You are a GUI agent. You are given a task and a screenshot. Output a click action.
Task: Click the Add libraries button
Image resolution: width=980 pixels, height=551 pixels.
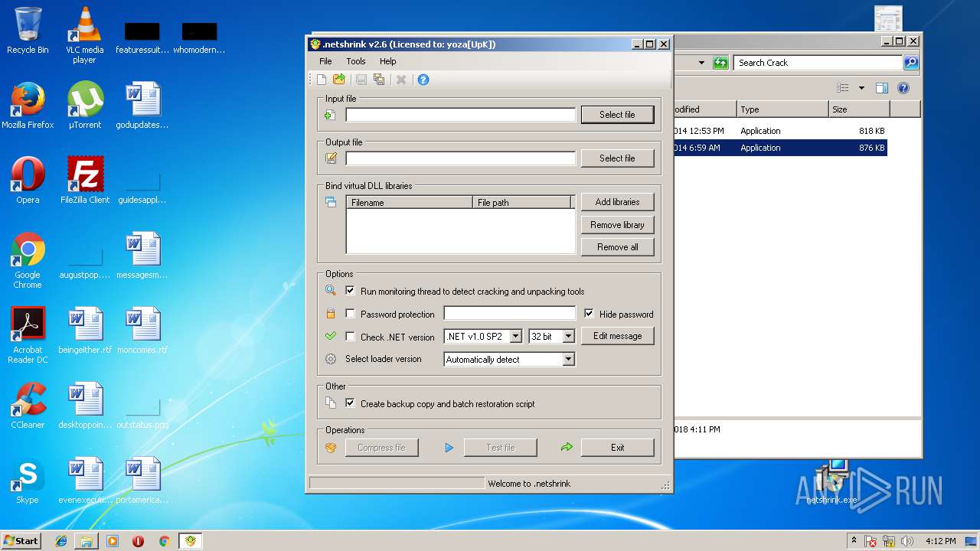point(617,202)
